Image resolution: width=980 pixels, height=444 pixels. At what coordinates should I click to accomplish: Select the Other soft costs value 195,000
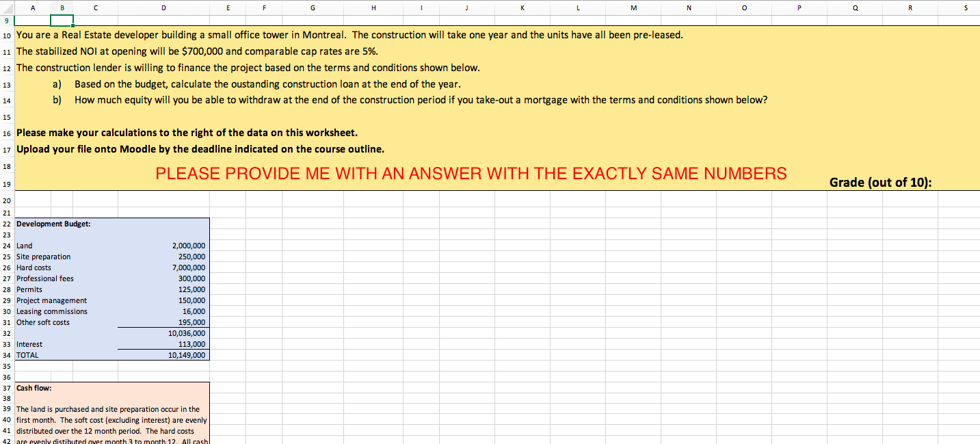pos(191,322)
